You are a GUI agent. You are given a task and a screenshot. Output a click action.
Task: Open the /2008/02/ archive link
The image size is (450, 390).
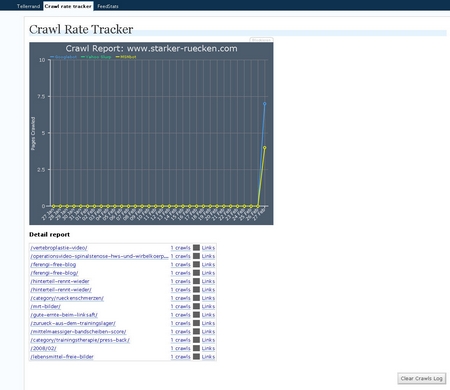pos(43,348)
